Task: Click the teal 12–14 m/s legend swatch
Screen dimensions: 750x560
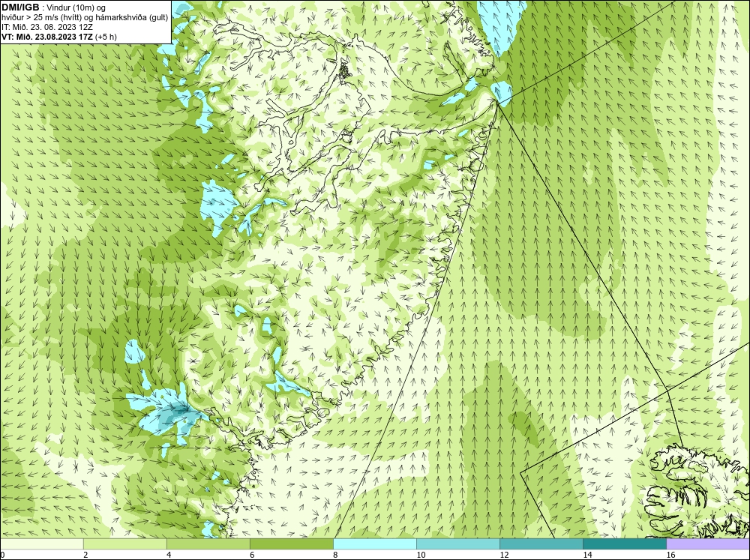Action: coord(541,544)
